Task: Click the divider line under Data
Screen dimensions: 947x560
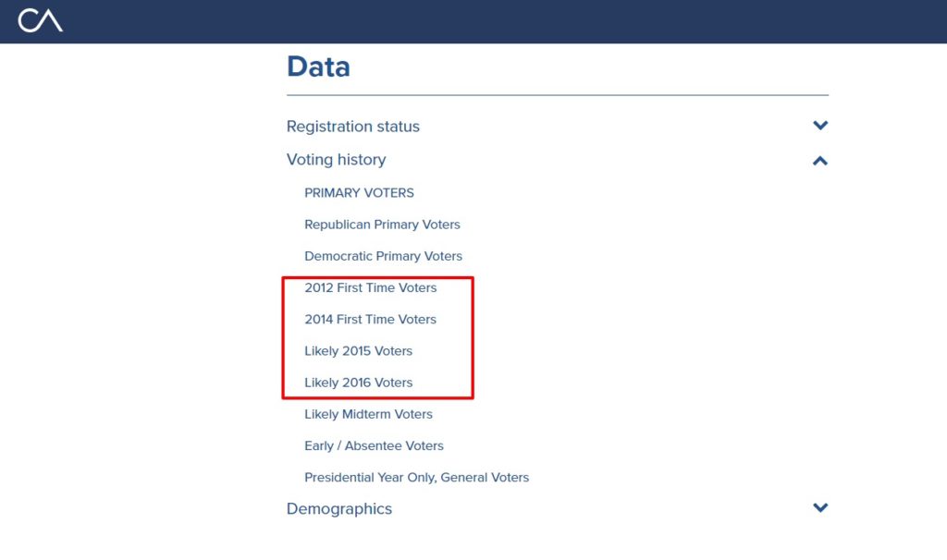Action: (x=558, y=95)
